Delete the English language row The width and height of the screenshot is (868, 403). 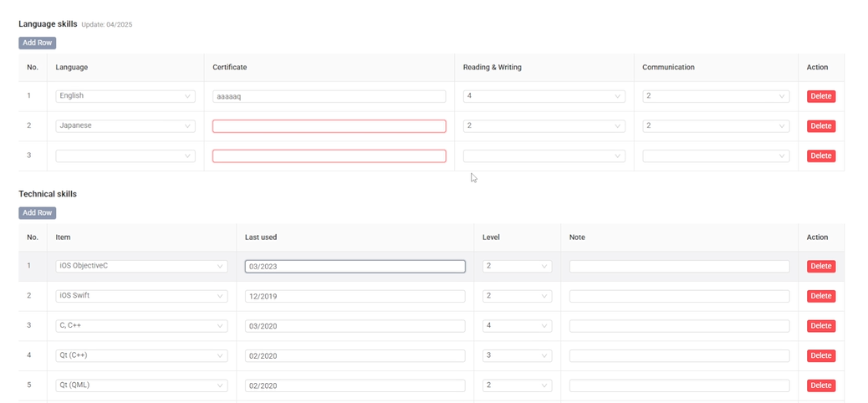pos(820,96)
